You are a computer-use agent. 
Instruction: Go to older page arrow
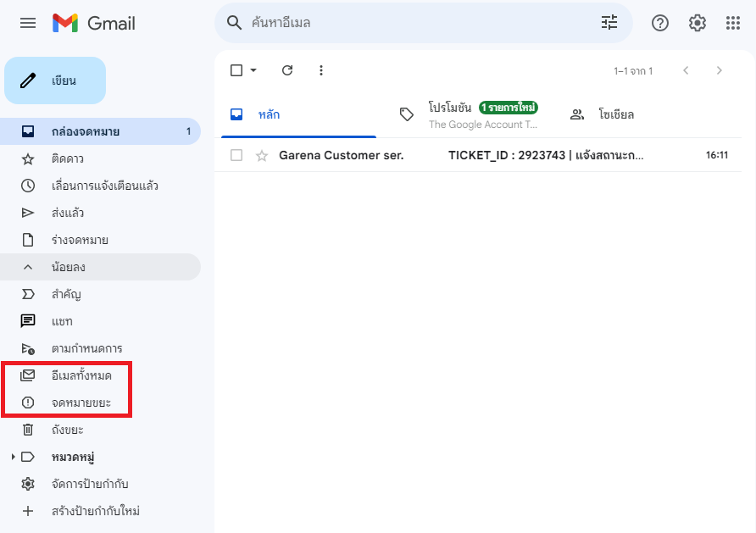click(x=720, y=70)
